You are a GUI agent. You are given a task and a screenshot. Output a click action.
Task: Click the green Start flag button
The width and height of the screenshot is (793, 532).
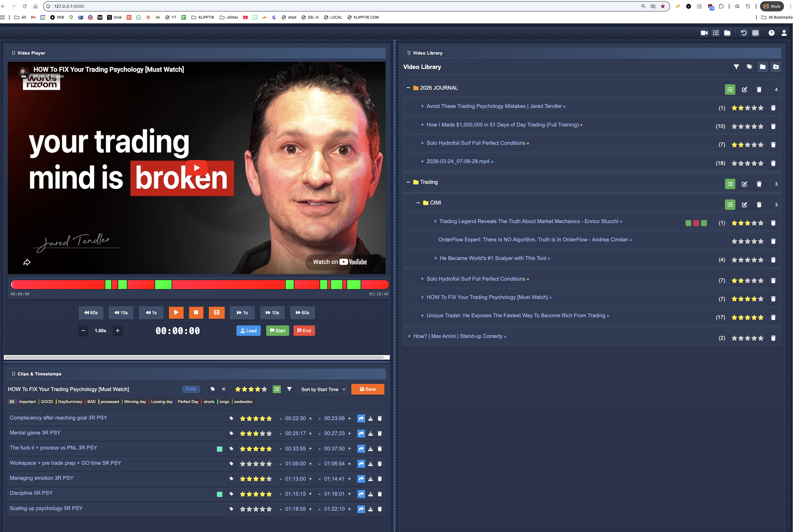tap(277, 331)
